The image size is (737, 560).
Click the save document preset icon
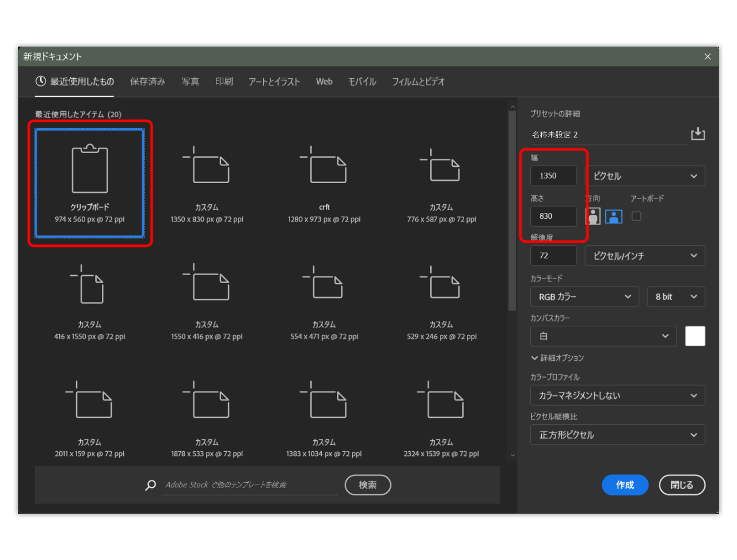(x=698, y=134)
